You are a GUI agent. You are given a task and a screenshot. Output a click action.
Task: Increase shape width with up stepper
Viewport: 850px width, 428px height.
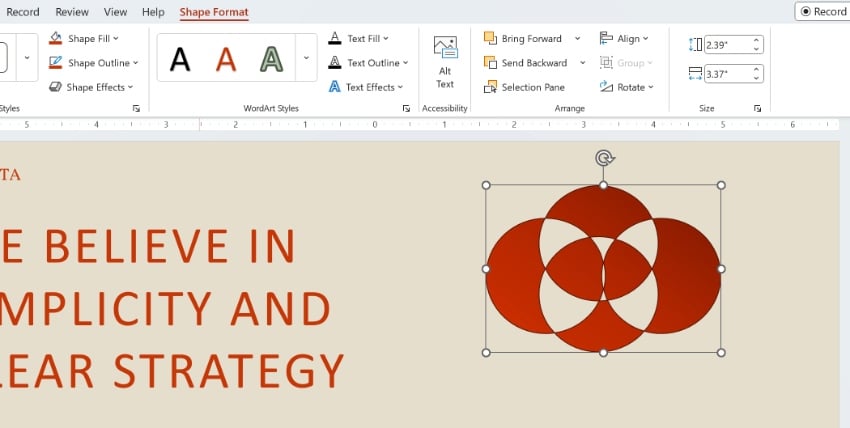(756, 68)
